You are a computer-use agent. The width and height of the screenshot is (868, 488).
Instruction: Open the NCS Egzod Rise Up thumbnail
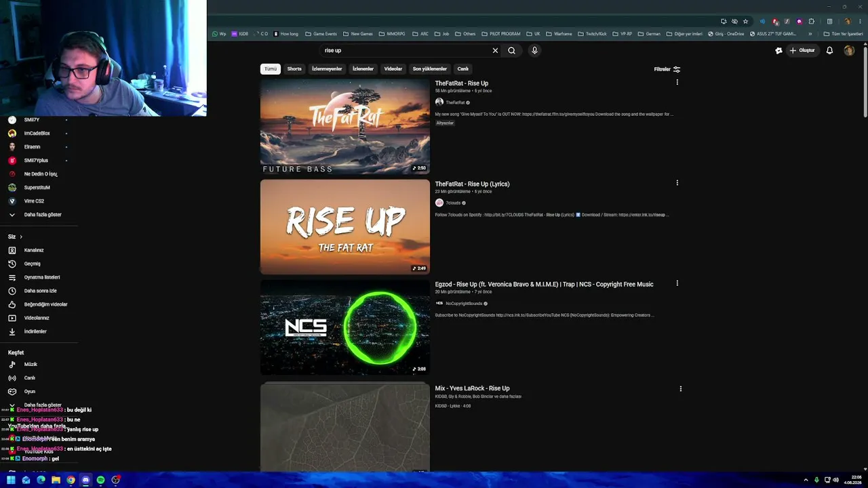(345, 327)
